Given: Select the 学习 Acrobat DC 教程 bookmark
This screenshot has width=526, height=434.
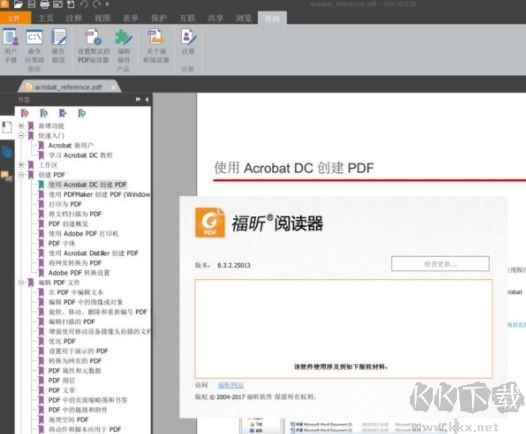Looking at the screenshot, I should (x=81, y=155).
